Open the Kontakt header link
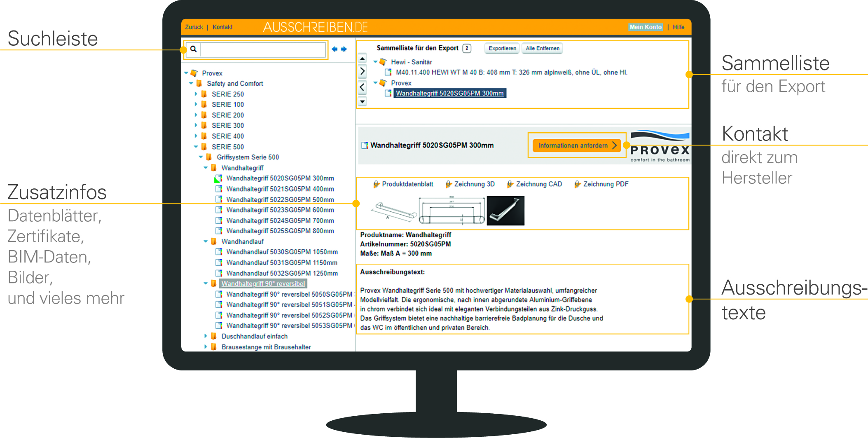The image size is (868, 438). pyautogui.click(x=222, y=27)
